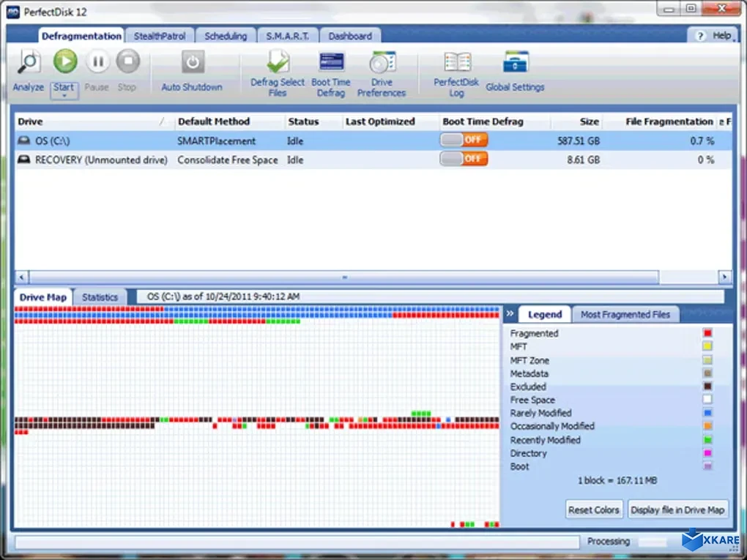Screen dimensions: 747x560
Task: Click the Metadata color swatch
Action: (707, 373)
